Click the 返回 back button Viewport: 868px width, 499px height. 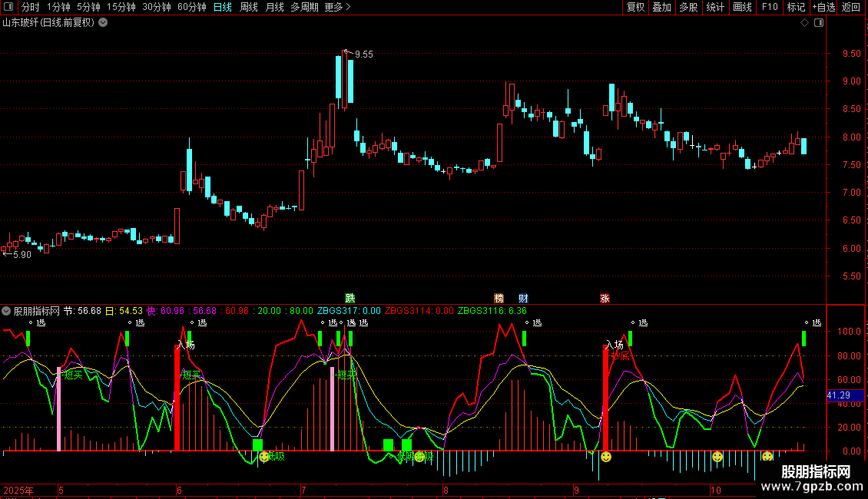851,8
